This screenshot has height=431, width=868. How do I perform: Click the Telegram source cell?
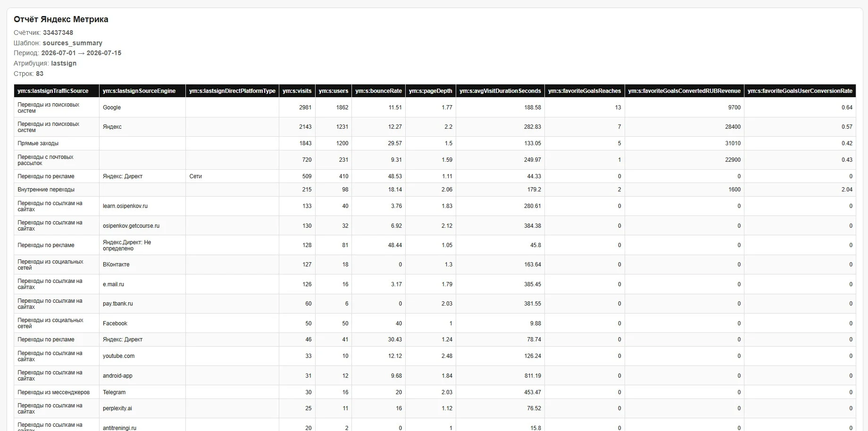coord(142,392)
